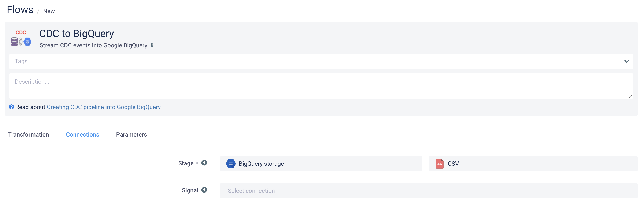This screenshot has height=205, width=644.
Task: Focus the Description text area
Action: [321, 86]
